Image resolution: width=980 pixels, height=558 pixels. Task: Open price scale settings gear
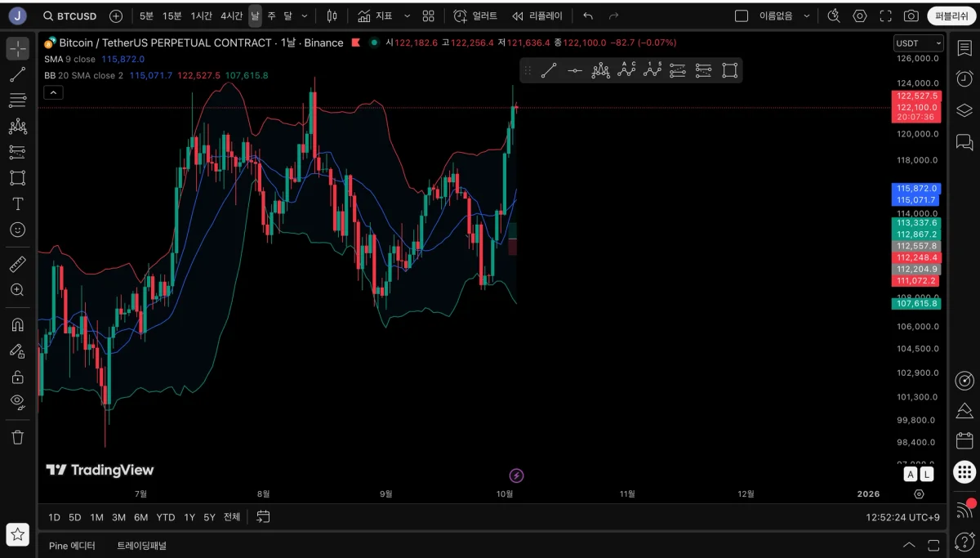click(x=920, y=494)
